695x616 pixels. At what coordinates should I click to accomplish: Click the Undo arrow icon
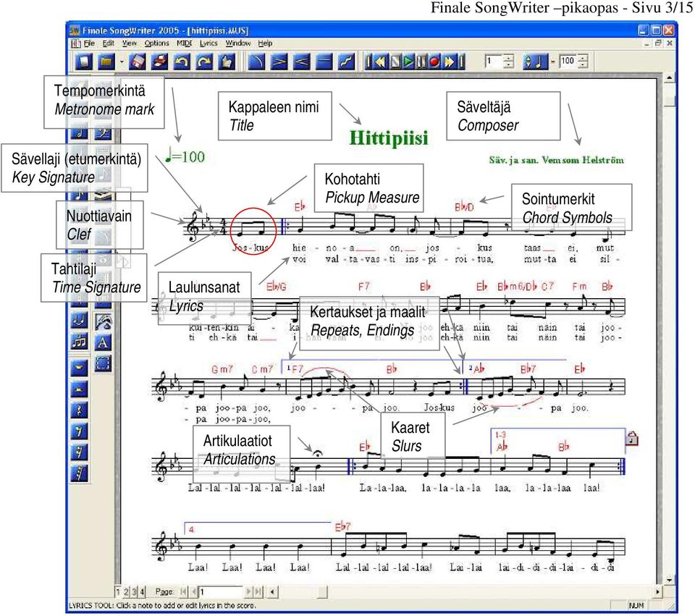[x=182, y=62]
